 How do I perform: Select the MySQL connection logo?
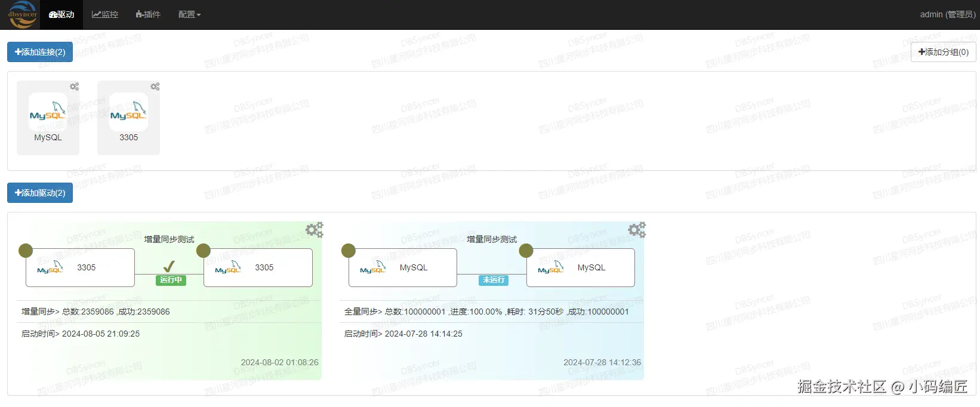48,112
